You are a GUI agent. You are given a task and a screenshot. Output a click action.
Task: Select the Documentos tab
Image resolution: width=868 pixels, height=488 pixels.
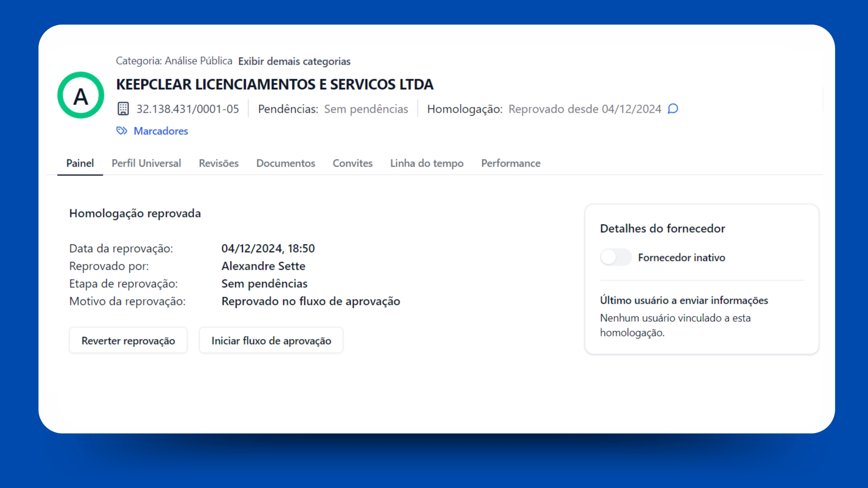click(x=286, y=163)
